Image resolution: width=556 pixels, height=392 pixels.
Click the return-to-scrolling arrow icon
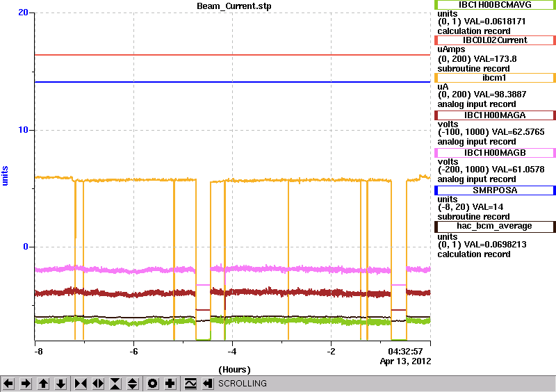[208, 384]
